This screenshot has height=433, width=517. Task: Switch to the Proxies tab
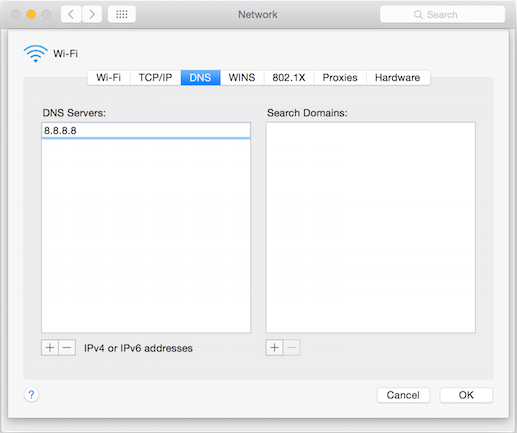pyautogui.click(x=340, y=78)
